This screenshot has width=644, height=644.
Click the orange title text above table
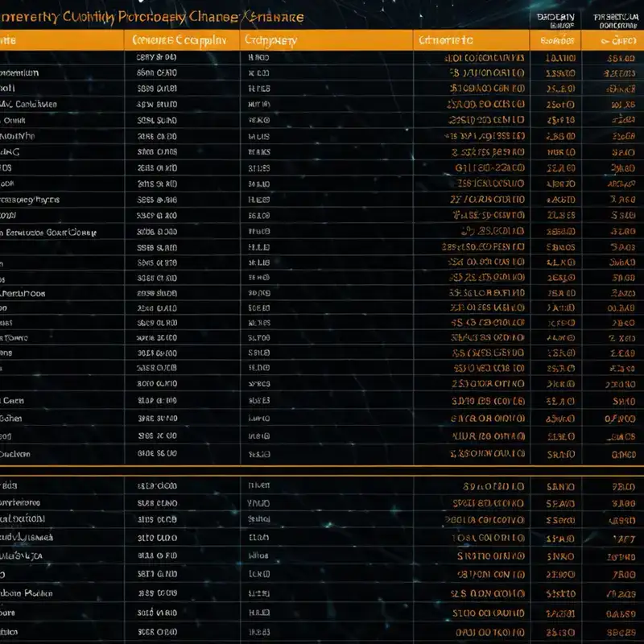click(x=152, y=17)
